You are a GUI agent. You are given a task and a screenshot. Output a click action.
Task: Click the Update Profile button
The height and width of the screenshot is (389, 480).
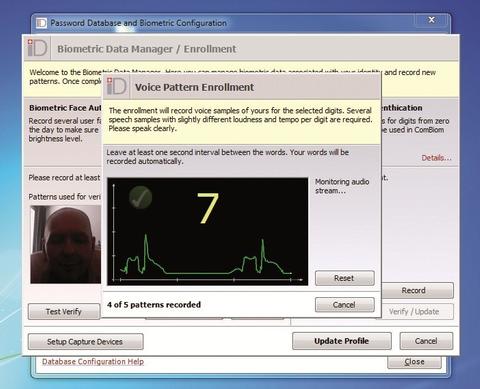(342, 341)
